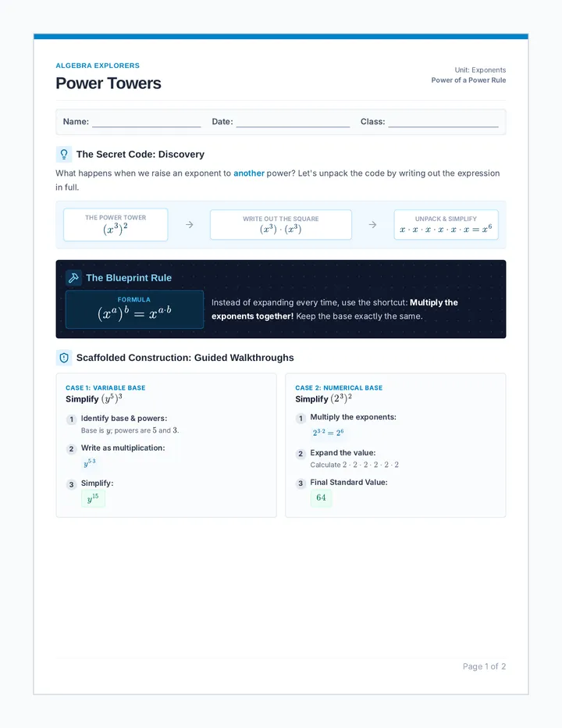Click step 3 circle in Case 2
Viewport: 562px width, 728px height.
[x=301, y=484]
